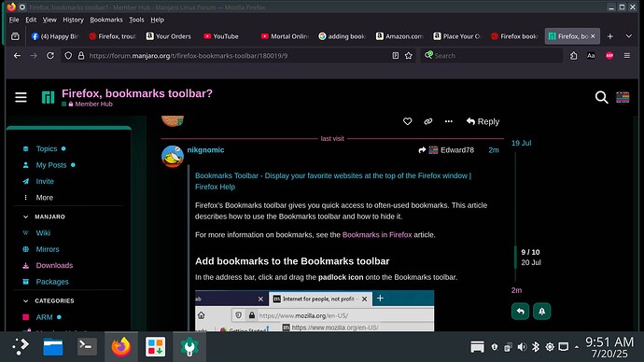
Task: Open post actions ellipsis menu
Action: (x=449, y=121)
